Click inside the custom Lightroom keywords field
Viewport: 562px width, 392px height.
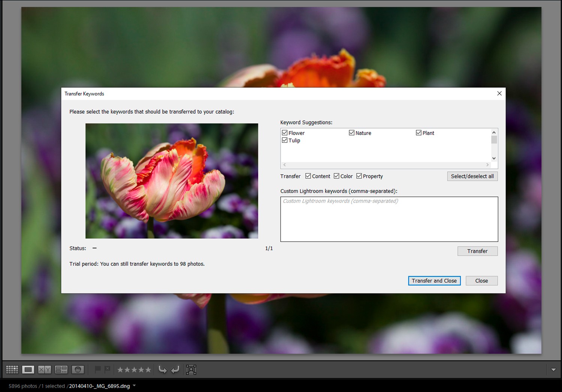coord(389,219)
